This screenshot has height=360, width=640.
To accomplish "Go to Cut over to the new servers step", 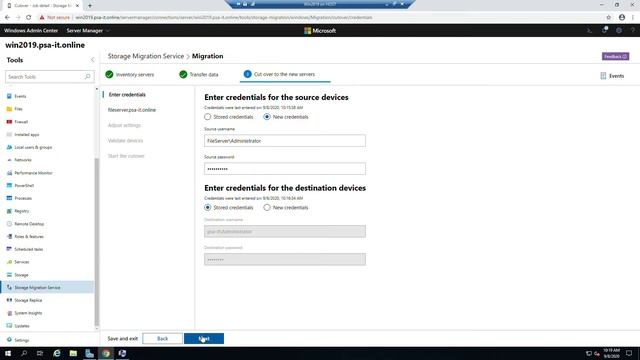I will (285, 74).
